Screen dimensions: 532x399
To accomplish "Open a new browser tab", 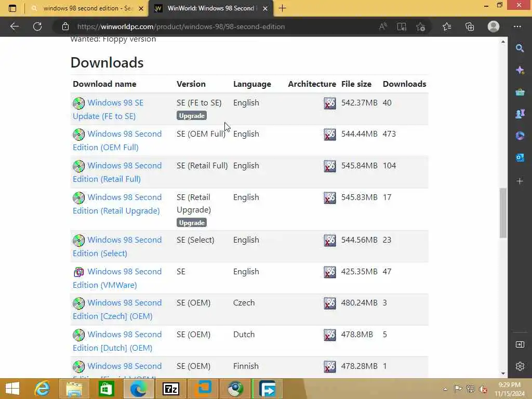I will 282,8.
